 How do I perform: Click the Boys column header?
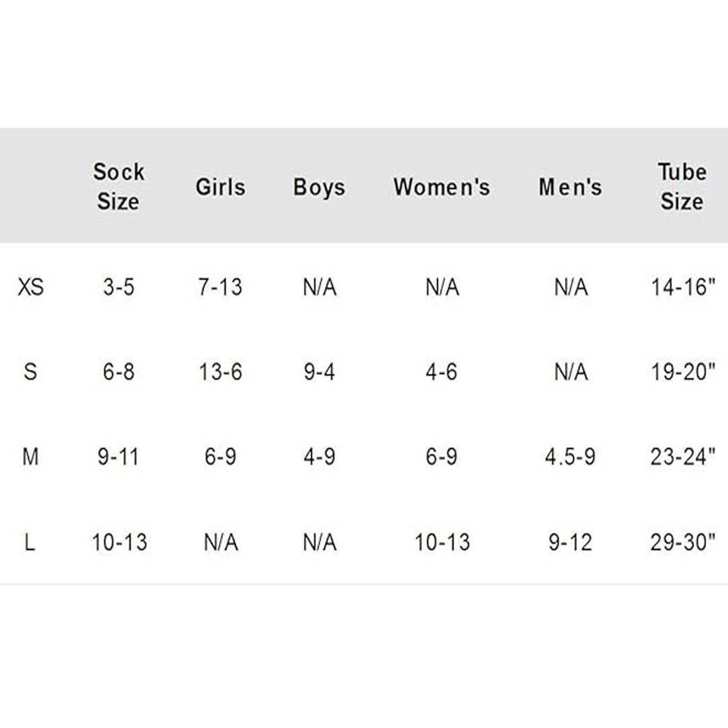point(318,187)
